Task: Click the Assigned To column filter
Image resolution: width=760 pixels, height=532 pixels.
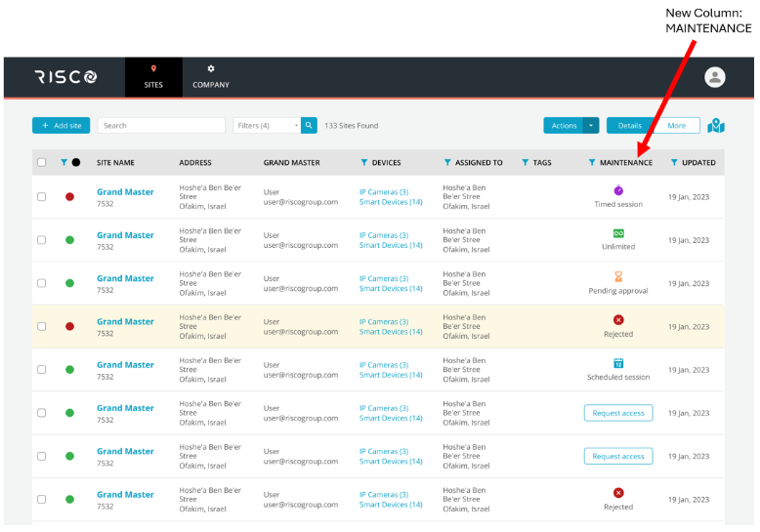Action: click(447, 163)
